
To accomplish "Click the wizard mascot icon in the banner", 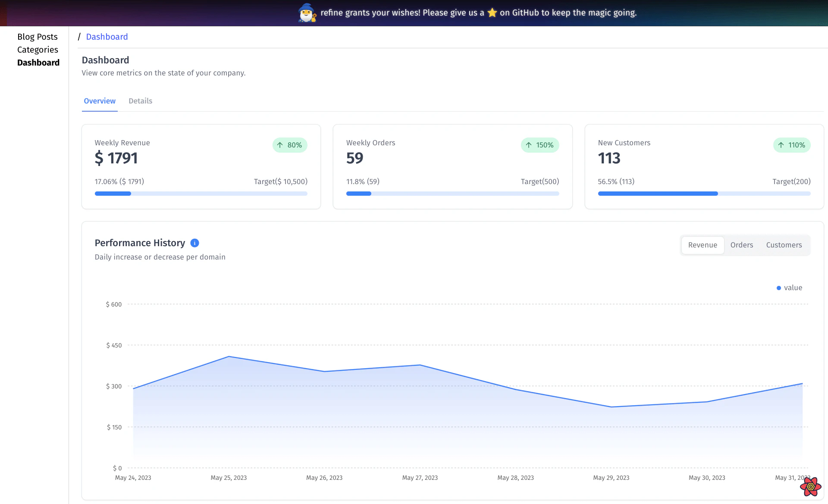I will click(307, 13).
